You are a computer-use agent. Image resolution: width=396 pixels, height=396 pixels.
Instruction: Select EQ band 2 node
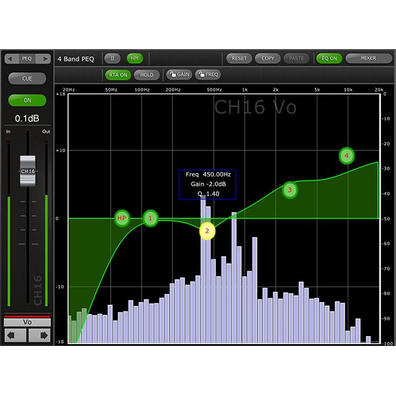click(x=207, y=231)
